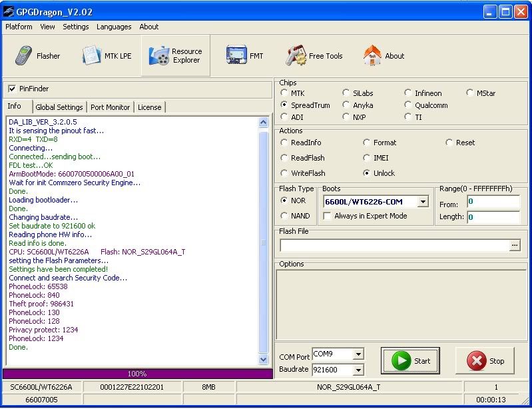Click status bar cell '66007005'
Image resolution: width=532 pixels, height=409 pixels.
coord(41,400)
